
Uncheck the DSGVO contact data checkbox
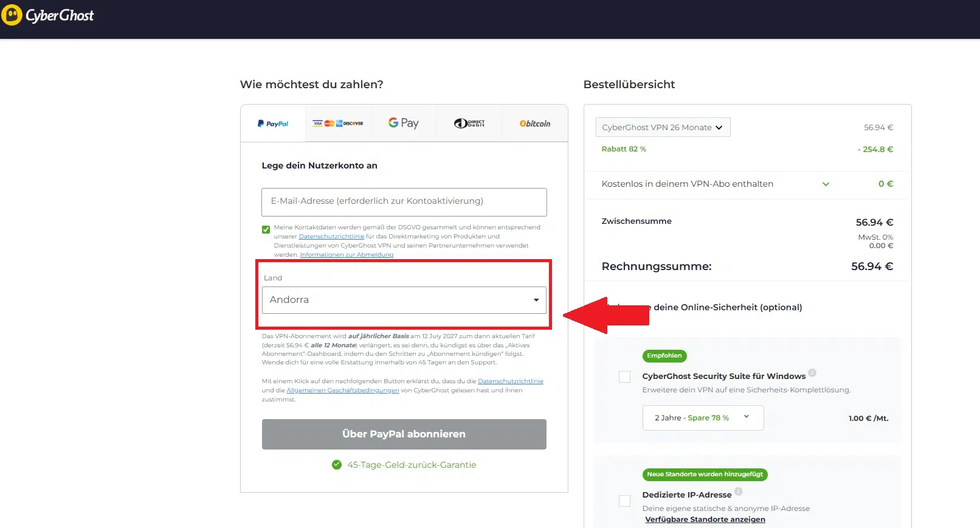266,229
